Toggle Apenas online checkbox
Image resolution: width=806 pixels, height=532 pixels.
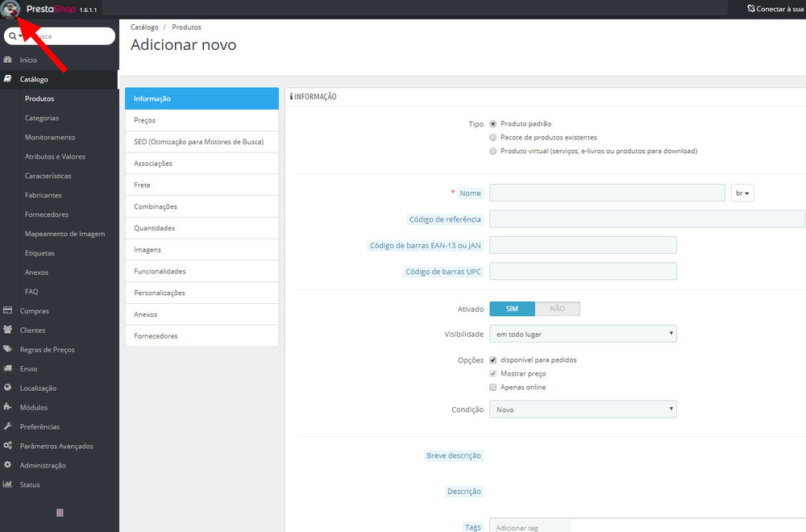[x=493, y=387]
